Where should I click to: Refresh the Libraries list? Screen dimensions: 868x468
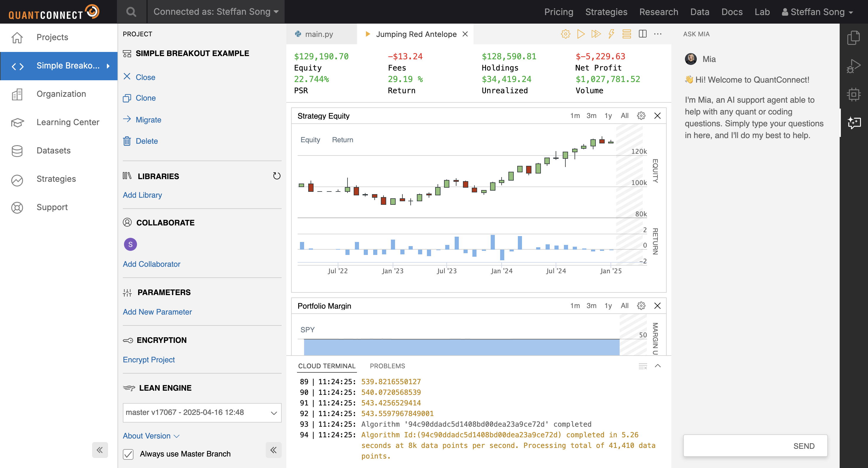[277, 176]
